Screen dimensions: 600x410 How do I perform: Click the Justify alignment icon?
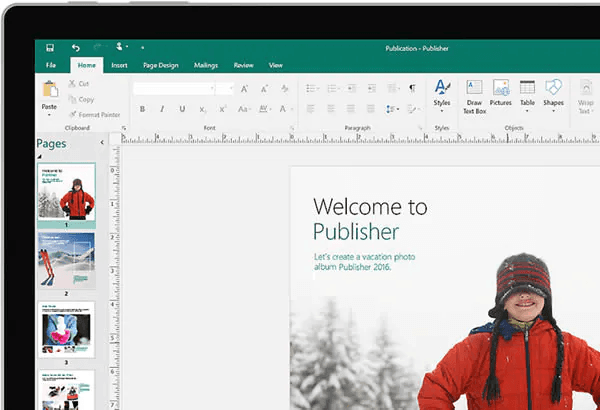[x=370, y=109]
